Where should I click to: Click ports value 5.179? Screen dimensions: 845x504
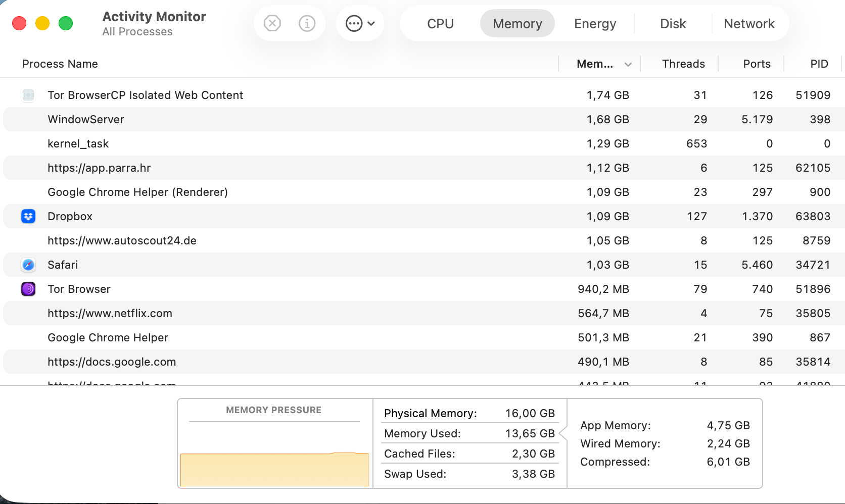point(757,120)
